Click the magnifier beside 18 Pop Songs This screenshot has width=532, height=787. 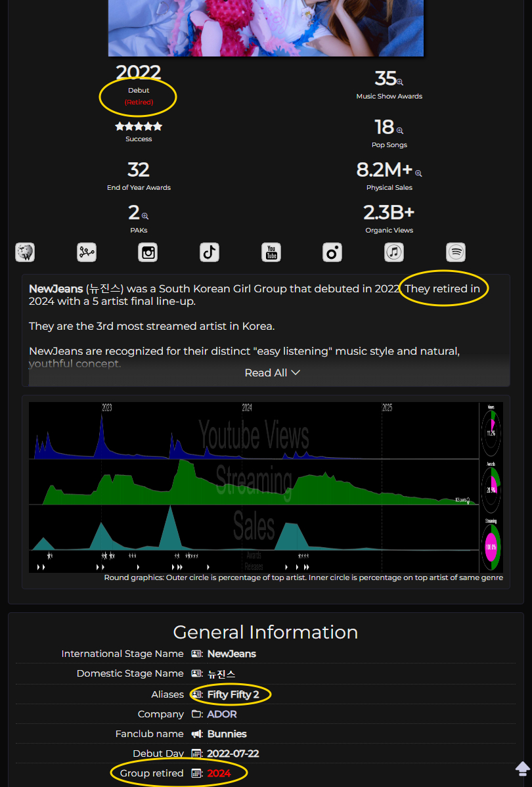400,131
